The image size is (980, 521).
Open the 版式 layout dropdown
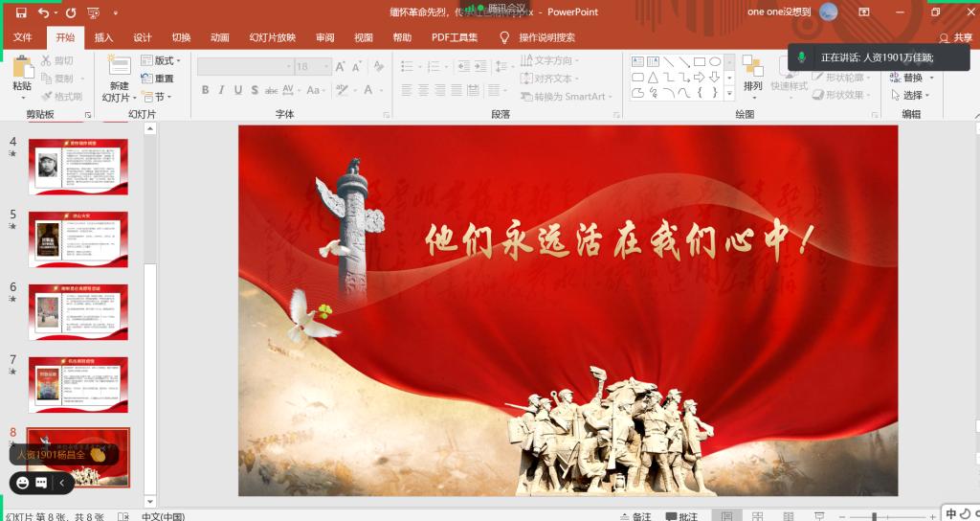coord(159,60)
